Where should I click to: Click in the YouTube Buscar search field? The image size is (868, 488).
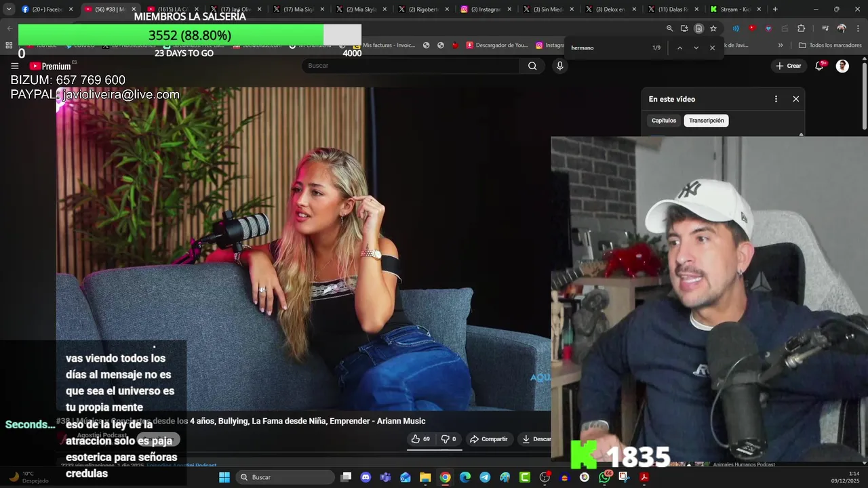point(411,66)
